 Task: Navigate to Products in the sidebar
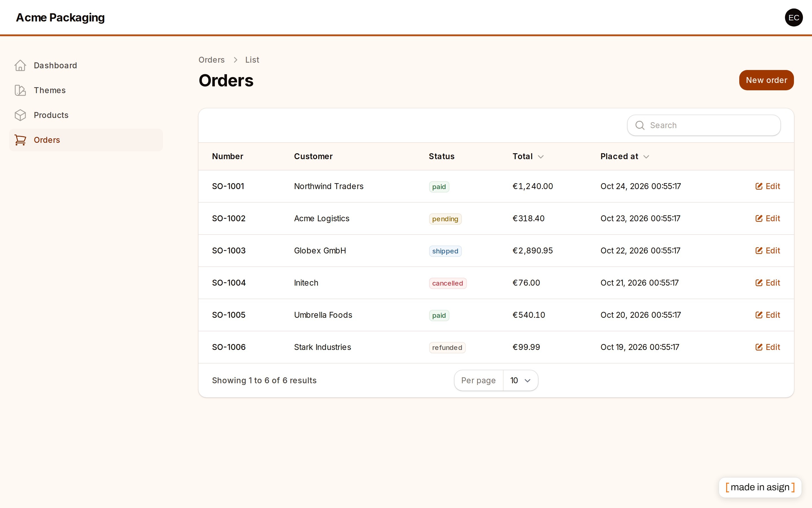point(86,115)
